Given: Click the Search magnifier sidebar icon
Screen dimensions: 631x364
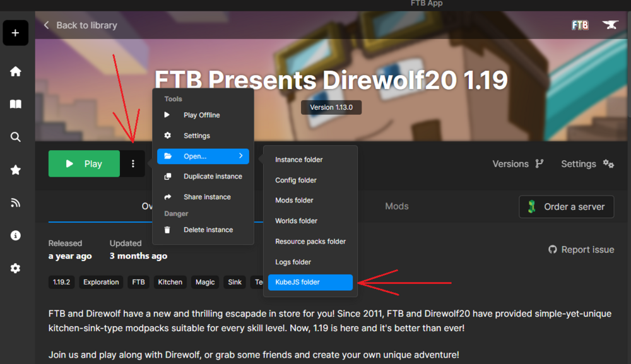Looking at the screenshot, I should click(x=16, y=137).
